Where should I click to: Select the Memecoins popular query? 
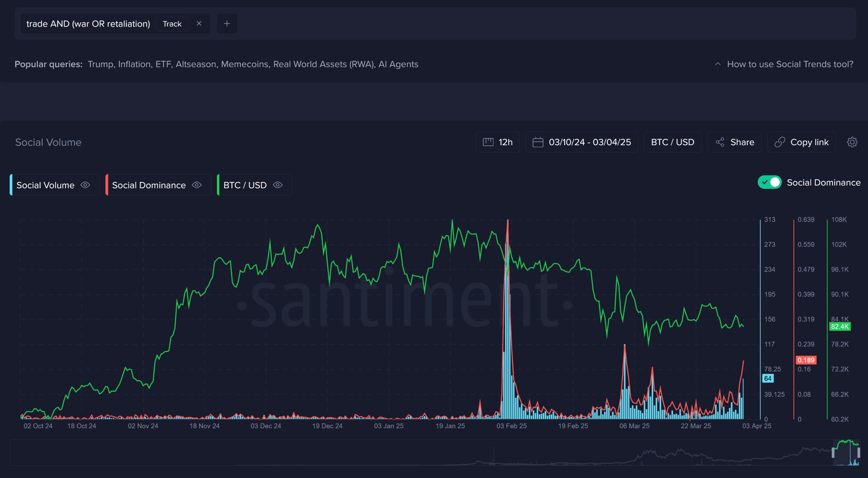point(244,64)
